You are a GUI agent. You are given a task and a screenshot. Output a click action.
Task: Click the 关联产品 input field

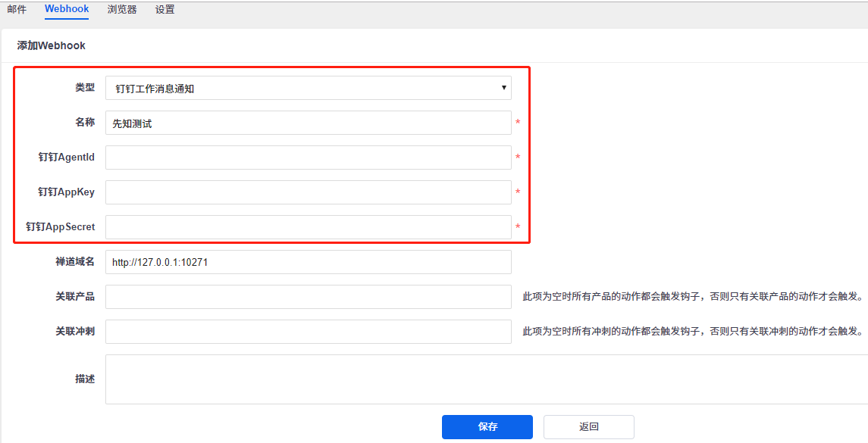(x=309, y=297)
